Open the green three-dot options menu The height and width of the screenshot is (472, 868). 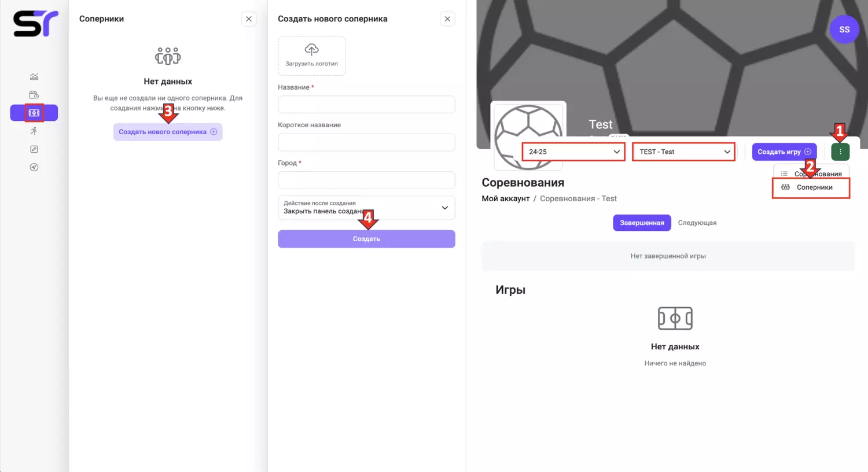[840, 152]
